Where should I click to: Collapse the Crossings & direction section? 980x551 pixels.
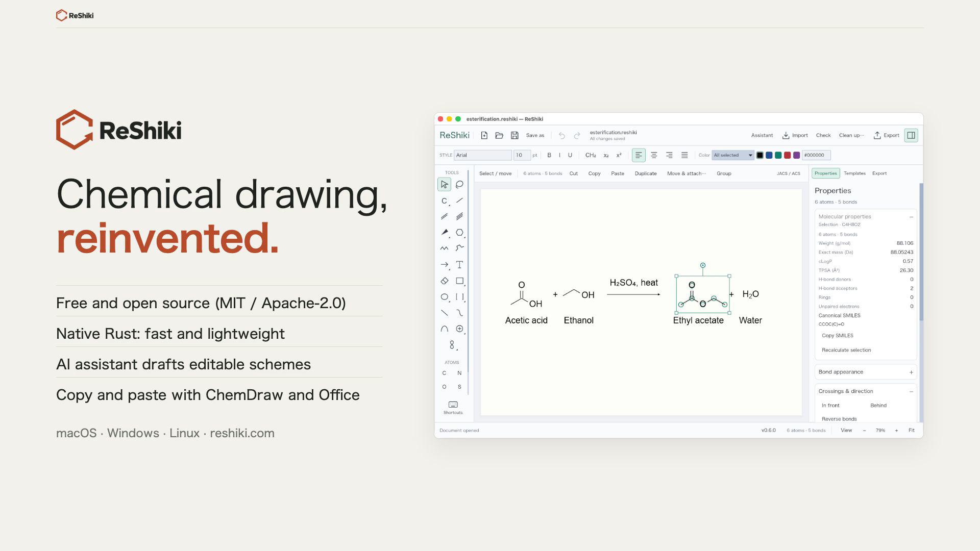(x=911, y=392)
